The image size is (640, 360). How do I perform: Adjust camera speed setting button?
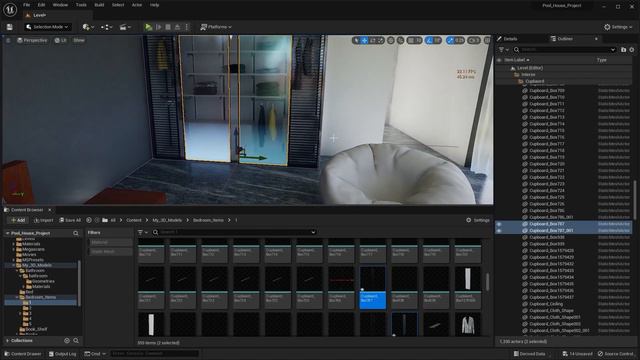[473, 40]
